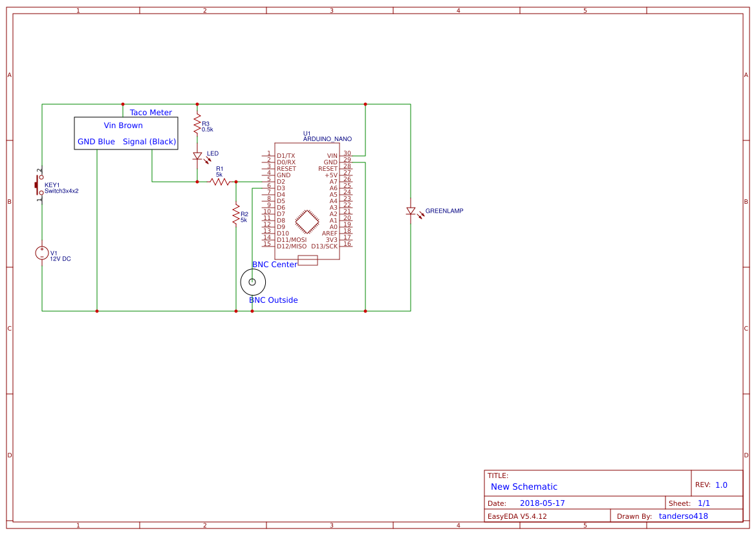Select the LED symbol below R3
756x535 pixels.
coord(197,155)
